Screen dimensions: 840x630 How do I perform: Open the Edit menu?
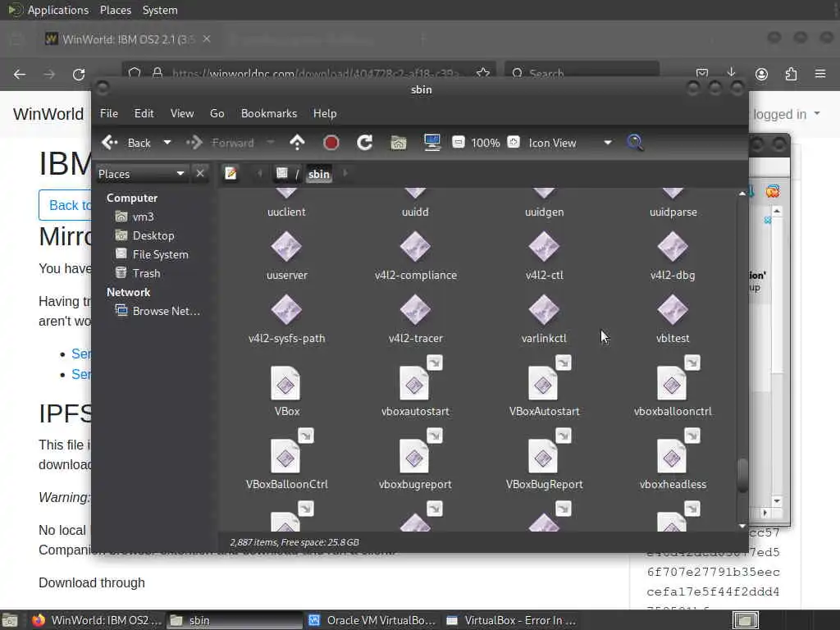tap(144, 113)
